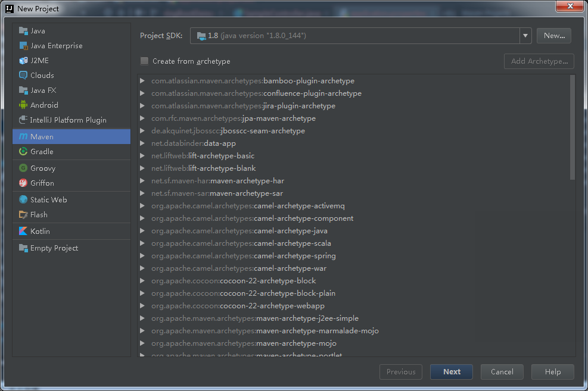
Task: Select camel-archetype-component archetype
Action: coord(253,218)
